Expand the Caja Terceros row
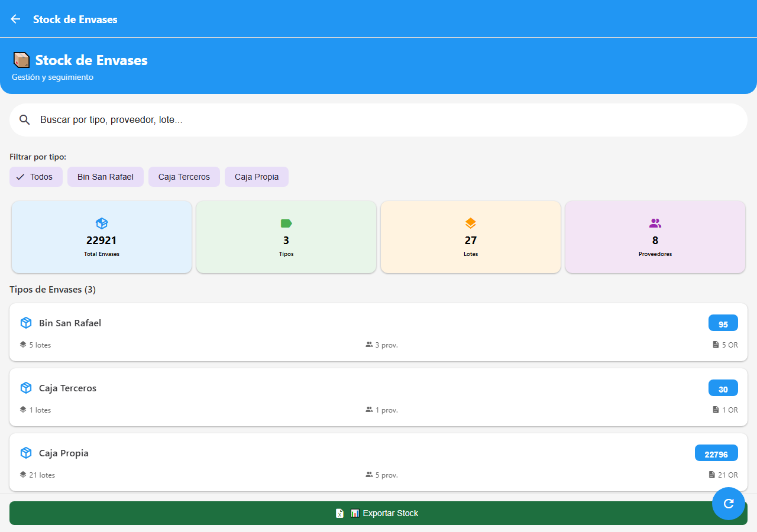 (378, 397)
